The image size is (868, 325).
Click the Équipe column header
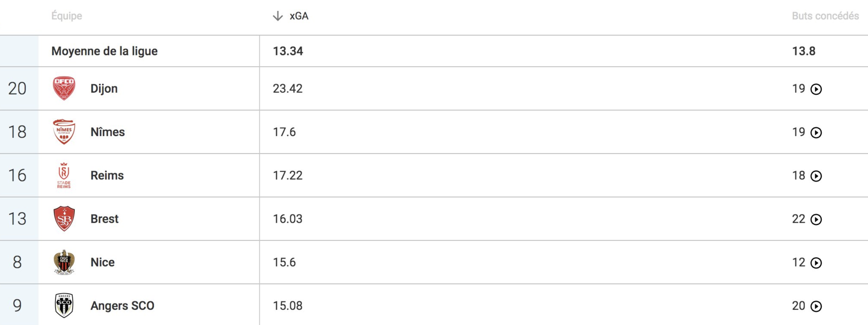point(67,16)
